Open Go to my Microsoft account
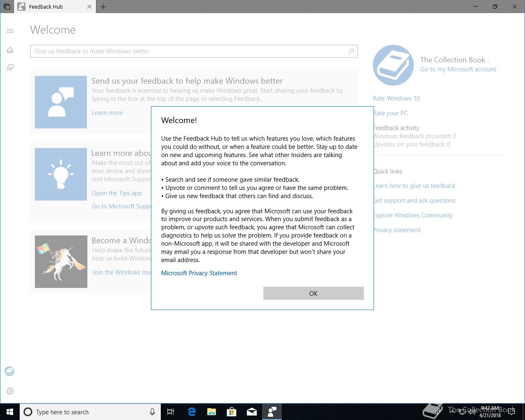 458,69
